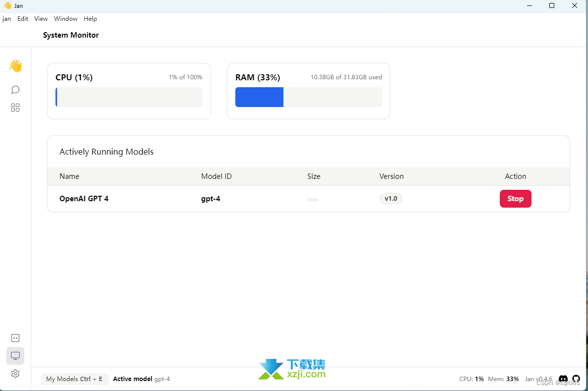
Task: Open the Discord icon in status bar
Action: (x=563, y=379)
